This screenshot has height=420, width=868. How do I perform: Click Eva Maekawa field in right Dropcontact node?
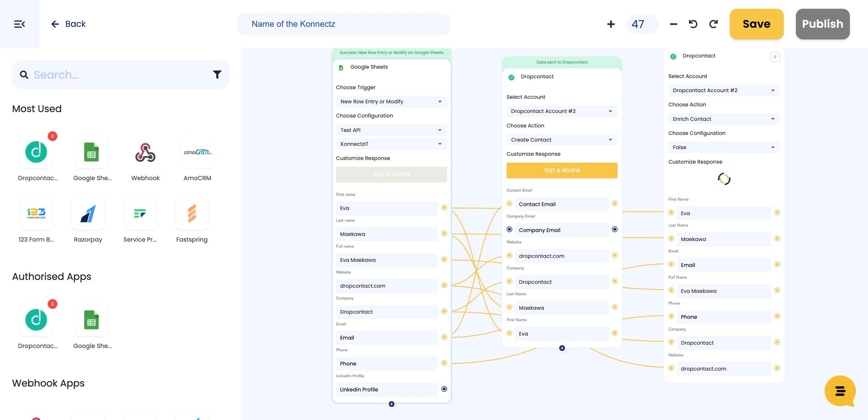(x=724, y=291)
